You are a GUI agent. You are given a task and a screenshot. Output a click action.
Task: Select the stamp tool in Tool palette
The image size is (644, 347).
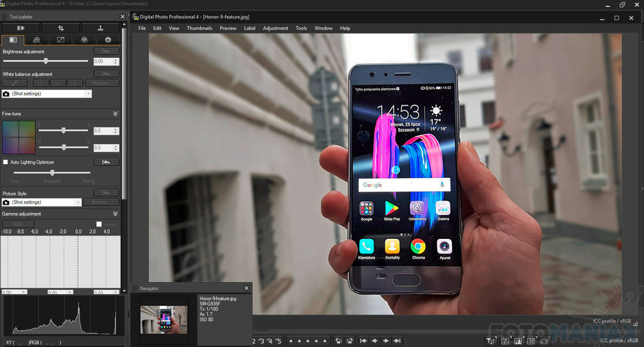[x=100, y=28]
